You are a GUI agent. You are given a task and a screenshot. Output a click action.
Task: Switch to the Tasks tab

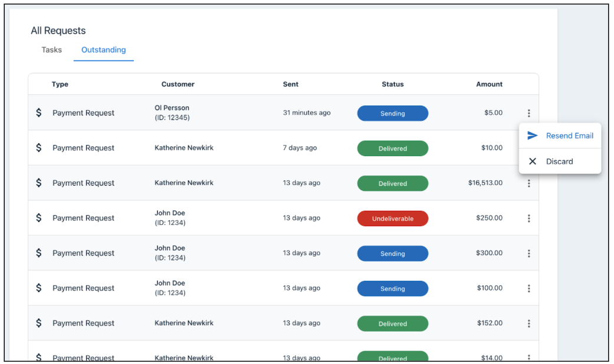coord(52,50)
